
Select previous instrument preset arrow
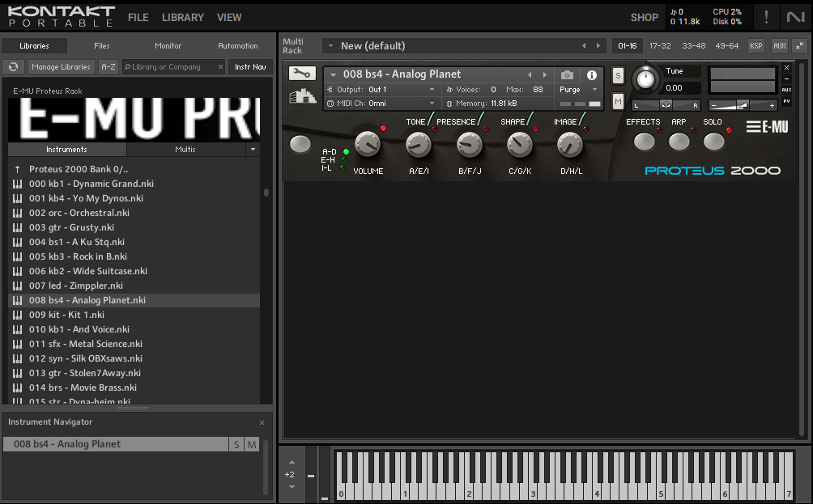[530, 74]
